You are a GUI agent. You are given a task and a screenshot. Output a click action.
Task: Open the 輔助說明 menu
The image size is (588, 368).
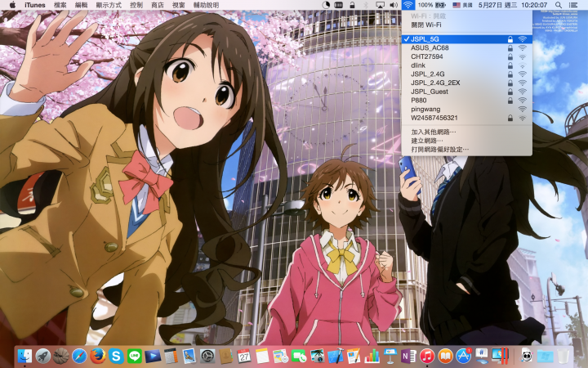click(206, 5)
